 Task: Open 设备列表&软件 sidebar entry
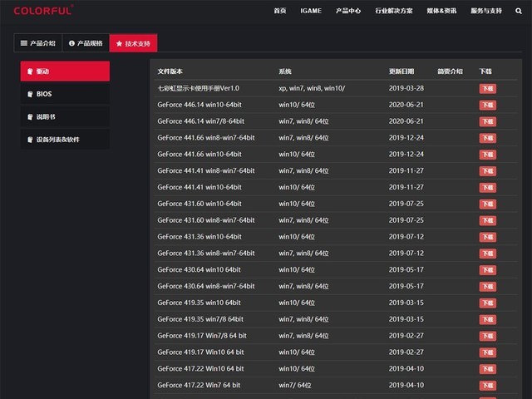click(x=65, y=140)
